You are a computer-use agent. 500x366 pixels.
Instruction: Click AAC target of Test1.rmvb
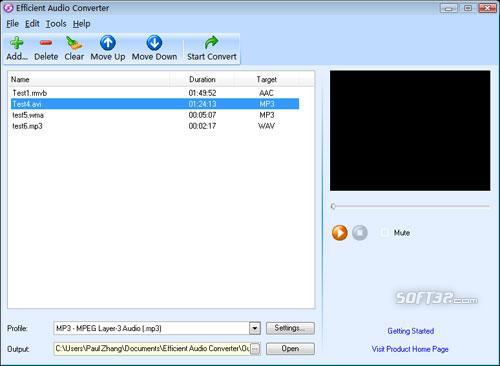[x=266, y=93]
